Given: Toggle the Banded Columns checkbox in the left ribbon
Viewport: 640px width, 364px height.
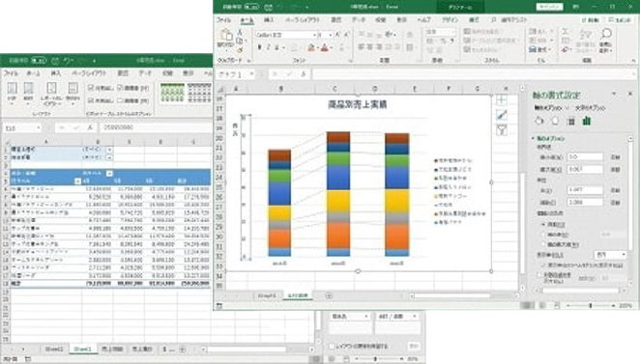Looking at the screenshot, I should [x=121, y=100].
